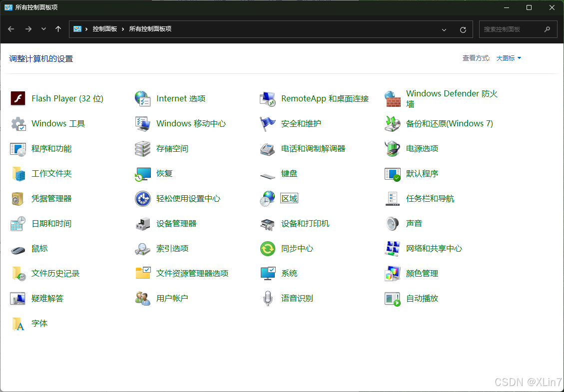Screen dimensions: 564x392
Task: Open the 默认程序 icon
Action: (393, 174)
